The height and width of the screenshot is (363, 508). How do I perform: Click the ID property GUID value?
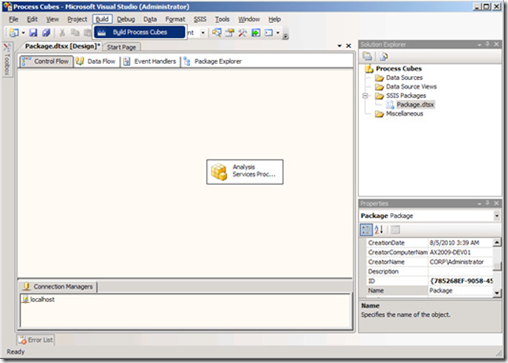[x=460, y=281]
